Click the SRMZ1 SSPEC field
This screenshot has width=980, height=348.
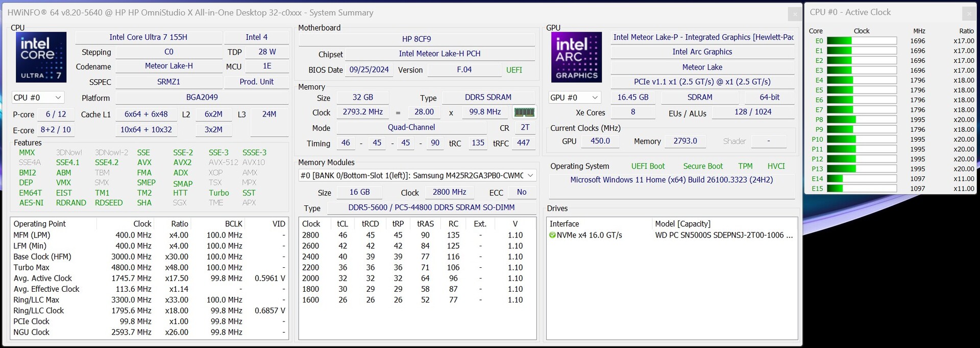pos(169,82)
